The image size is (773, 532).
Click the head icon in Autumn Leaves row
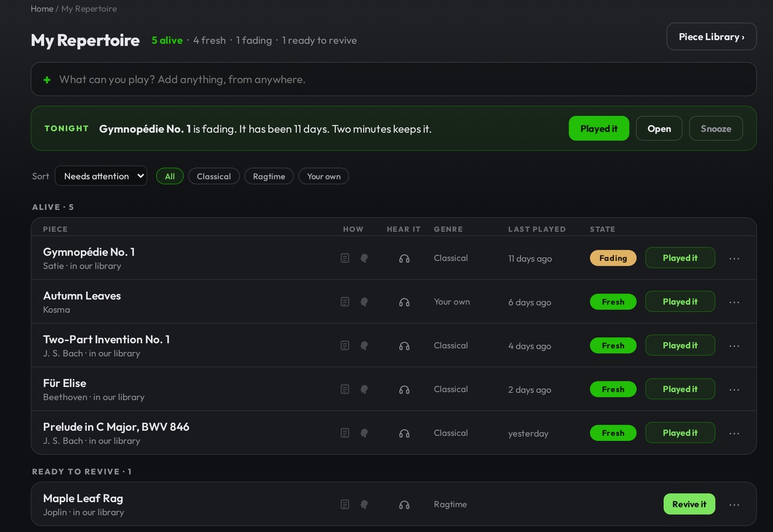[x=364, y=302]
